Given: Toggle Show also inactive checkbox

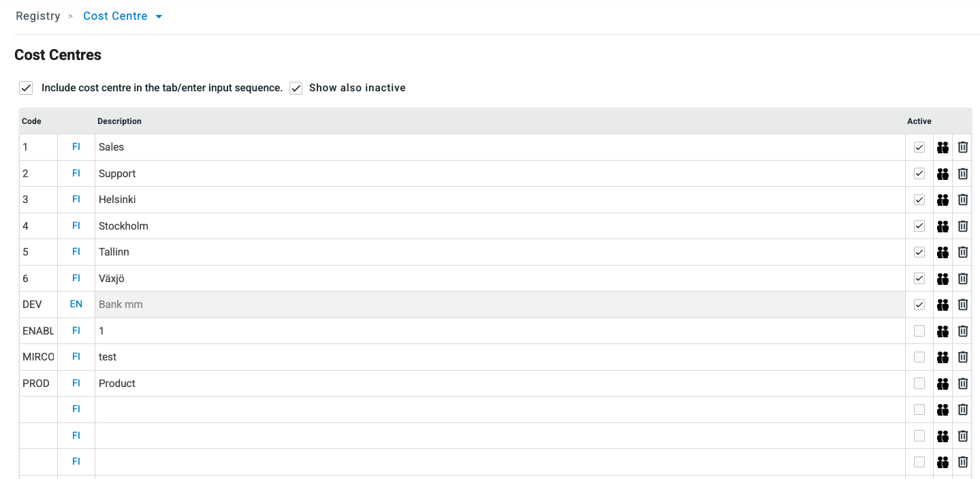Looking at the screenshot, I should (296, 88).
